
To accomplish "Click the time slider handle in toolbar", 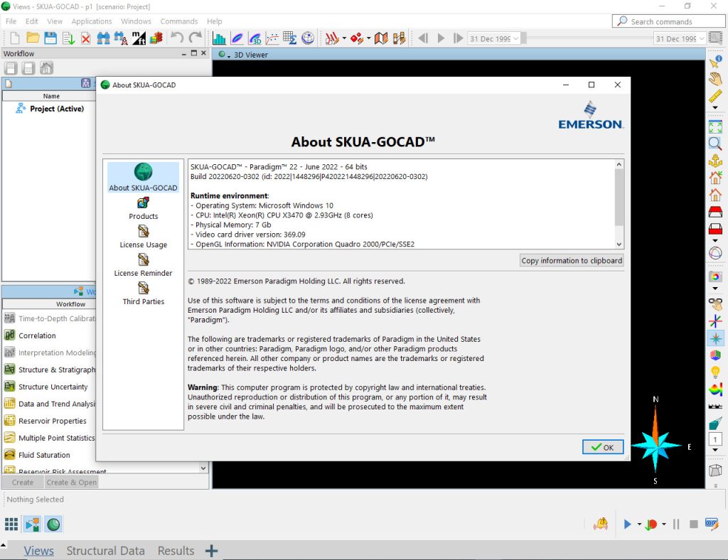I will [x=523, y=38].
